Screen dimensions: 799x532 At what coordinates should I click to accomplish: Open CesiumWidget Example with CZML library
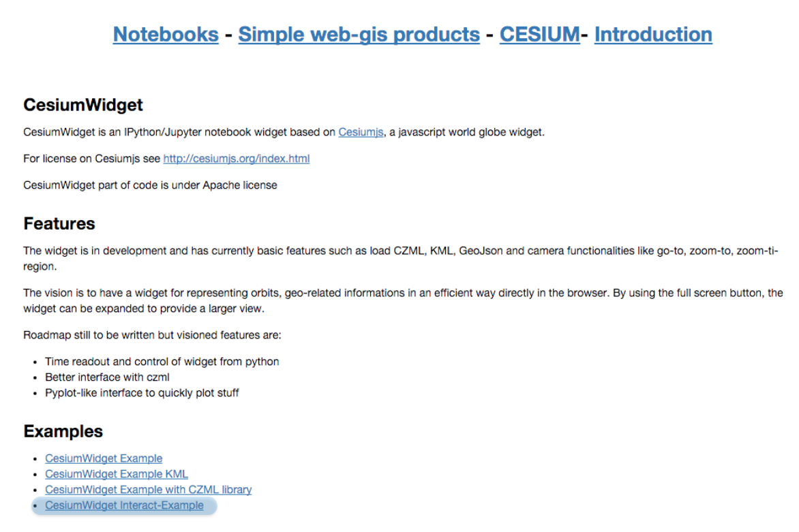coord(149,490)
